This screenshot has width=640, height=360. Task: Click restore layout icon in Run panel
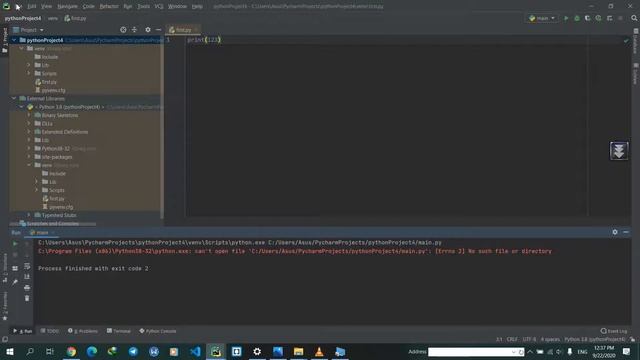pyautogui.click(x=15, y=268)
